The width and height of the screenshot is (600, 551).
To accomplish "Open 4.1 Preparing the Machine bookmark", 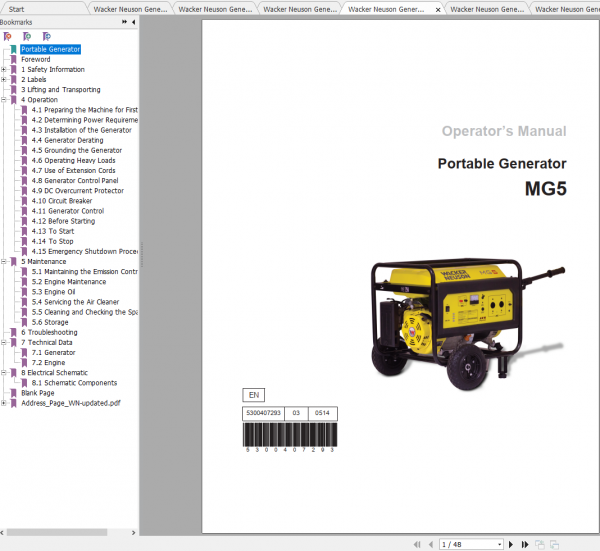I will tap(85, 110).
